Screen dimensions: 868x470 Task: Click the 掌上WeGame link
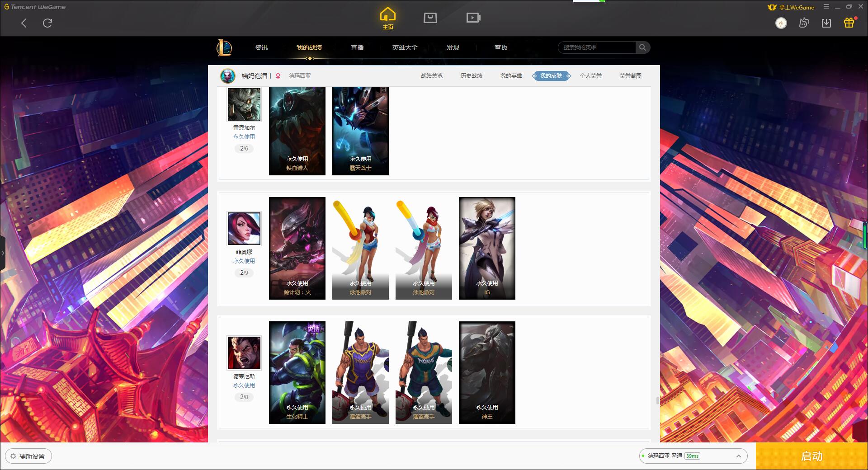pyautogui.click(x=791, y=7)
